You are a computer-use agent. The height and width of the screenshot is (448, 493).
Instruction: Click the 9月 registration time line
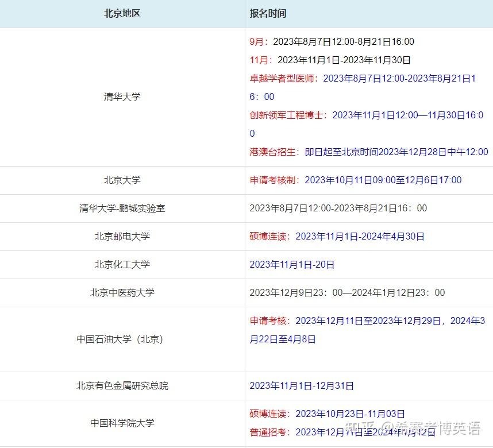(332, 41)
